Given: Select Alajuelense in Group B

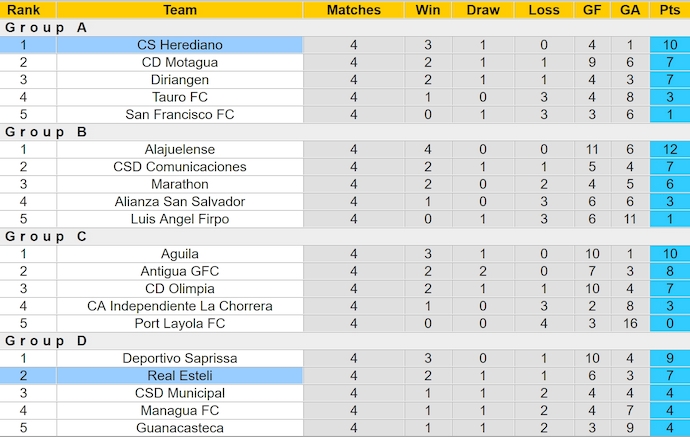Looking at the screenshot, I should [180, 149].
